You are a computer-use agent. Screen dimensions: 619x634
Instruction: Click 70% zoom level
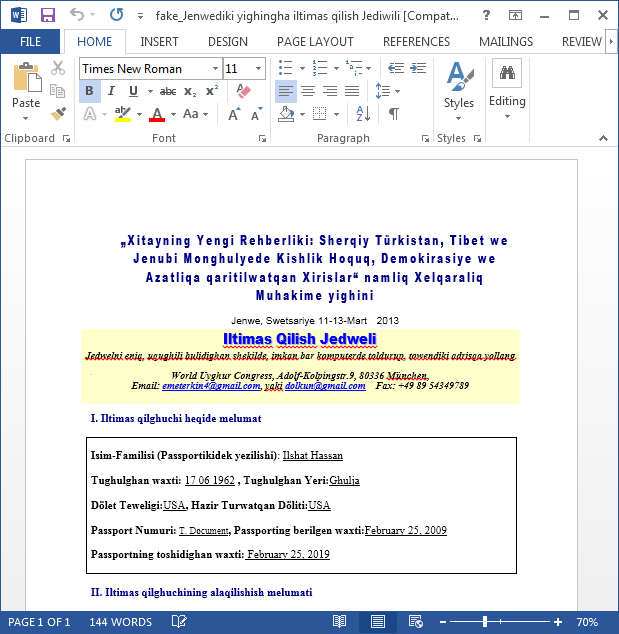coord(587,622)
